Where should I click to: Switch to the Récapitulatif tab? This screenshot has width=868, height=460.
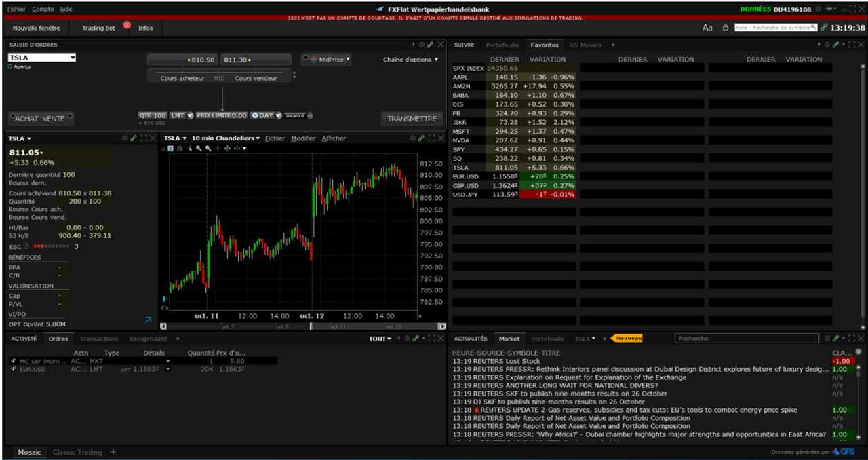pyautogui.click(x=148, y=339)
